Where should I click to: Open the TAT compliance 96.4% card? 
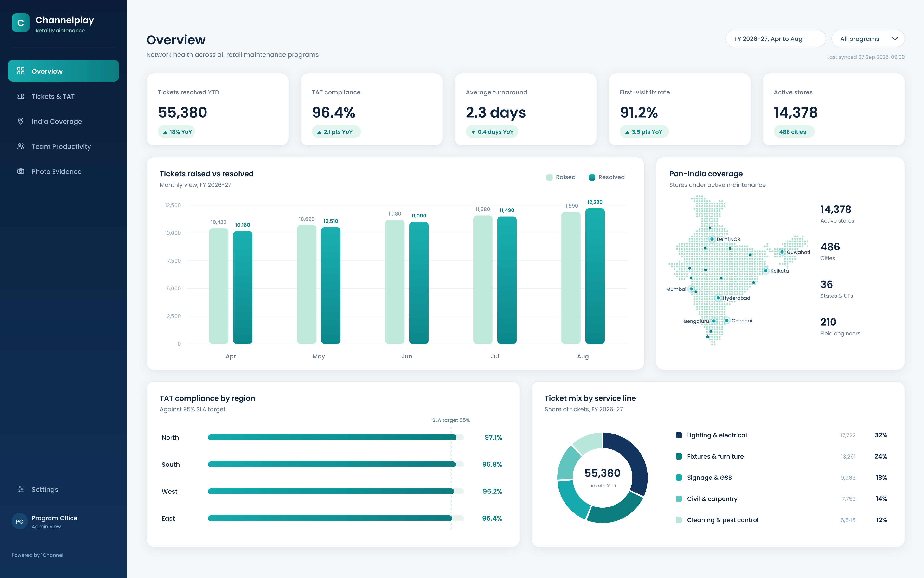[x=371, y=109]
